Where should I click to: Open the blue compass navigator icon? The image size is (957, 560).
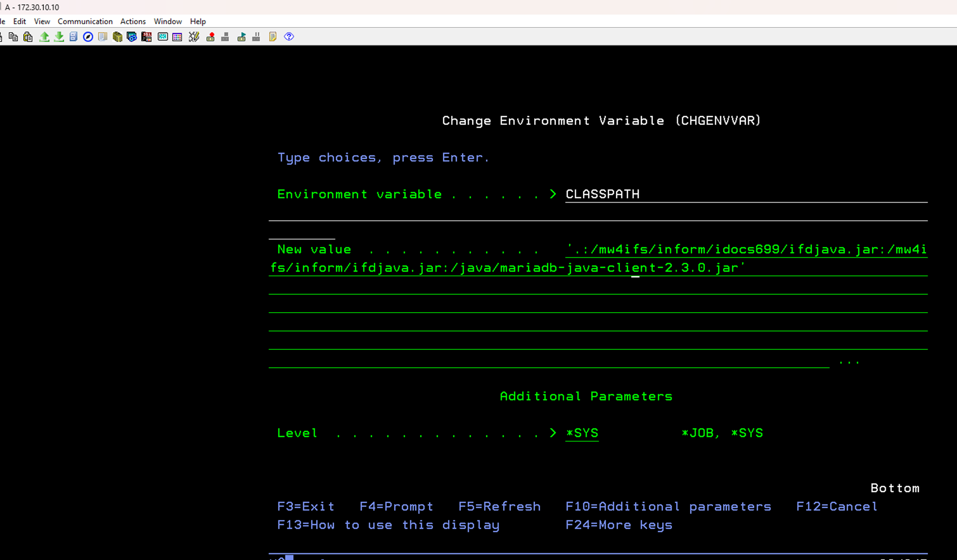click(x=88, y=37)
